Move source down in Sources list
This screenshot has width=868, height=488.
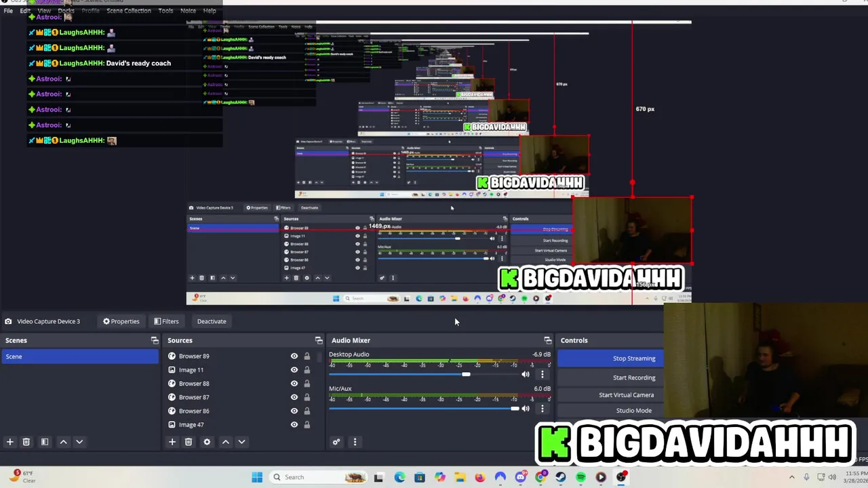241,442
